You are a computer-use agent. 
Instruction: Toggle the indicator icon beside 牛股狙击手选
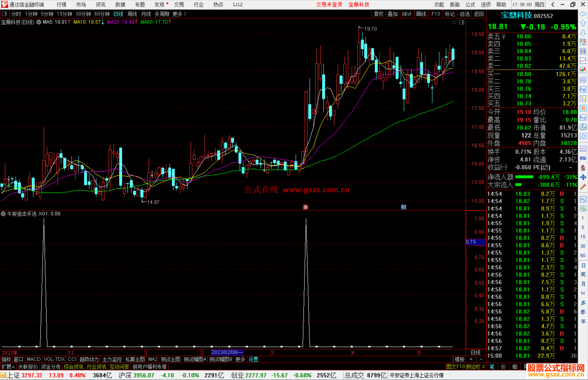[3, 214]
